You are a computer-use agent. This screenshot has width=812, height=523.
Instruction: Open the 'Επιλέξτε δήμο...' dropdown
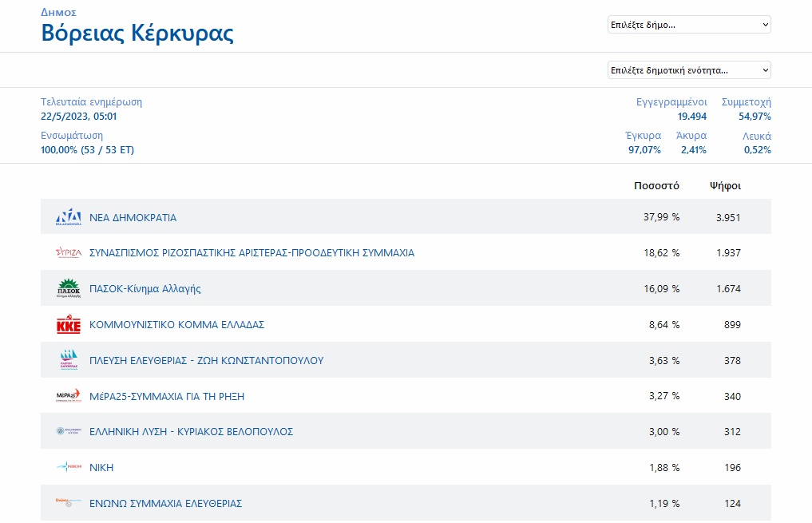point(689,25)
